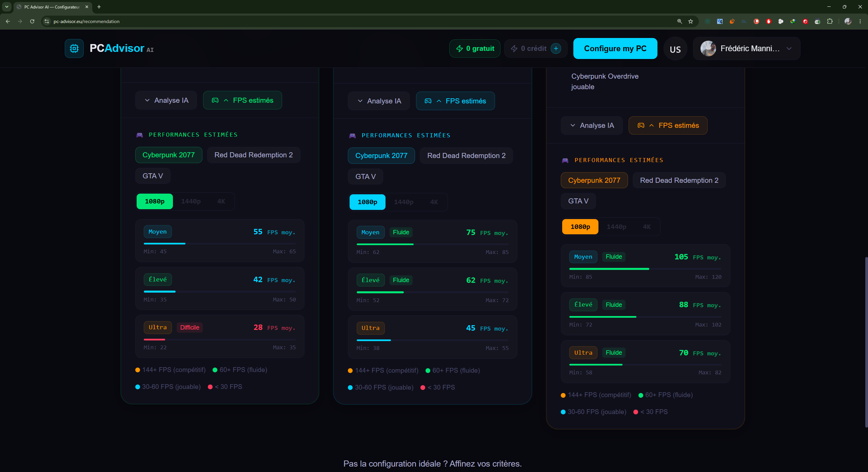Click the 0 crédit badge
This screenshot has height=472, width=868.
tap(535, 48)
